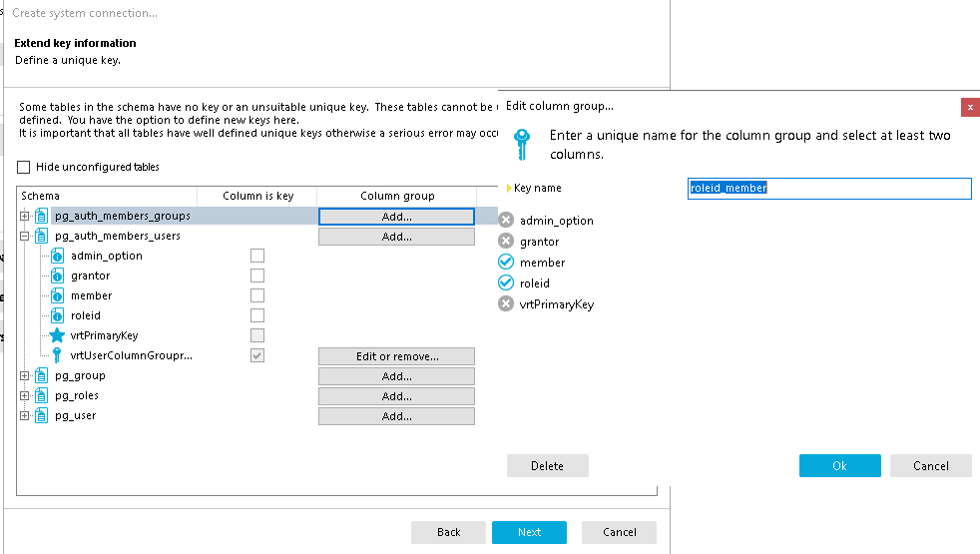Viewport: 980px width, 554px height.
Task: Check Hide unconfigured tables
Action: pos(24,167)
